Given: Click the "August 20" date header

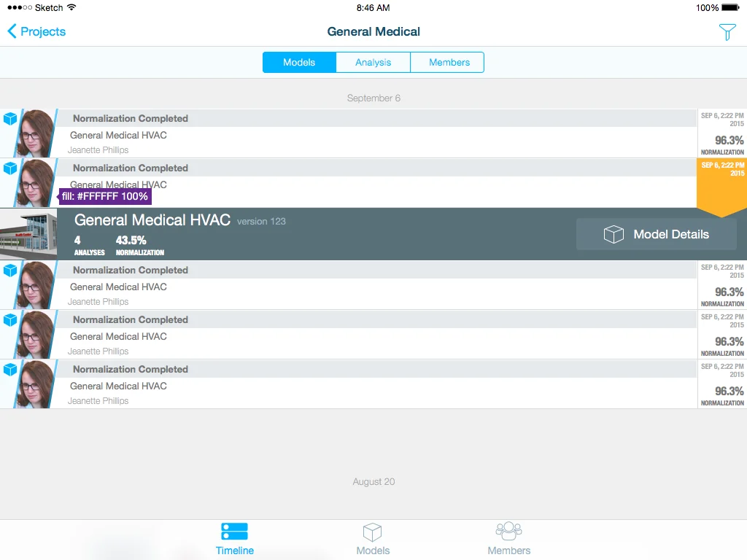Looking at the screenshot, I should tap(373, 482).
